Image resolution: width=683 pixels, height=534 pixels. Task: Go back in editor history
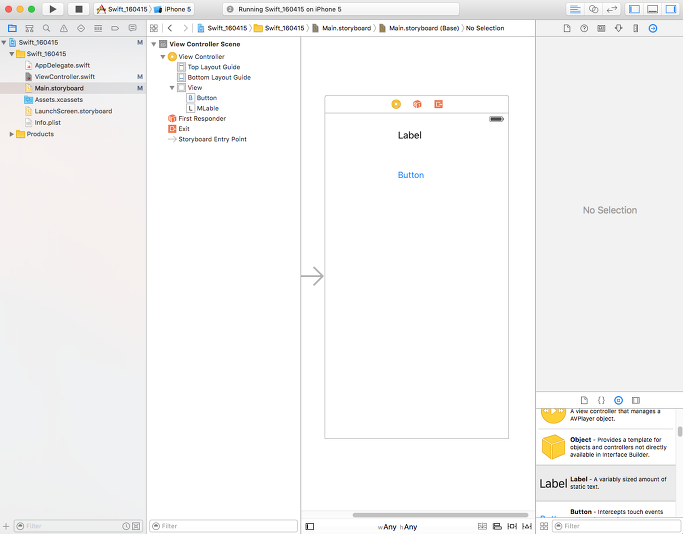tap(170, 28)
